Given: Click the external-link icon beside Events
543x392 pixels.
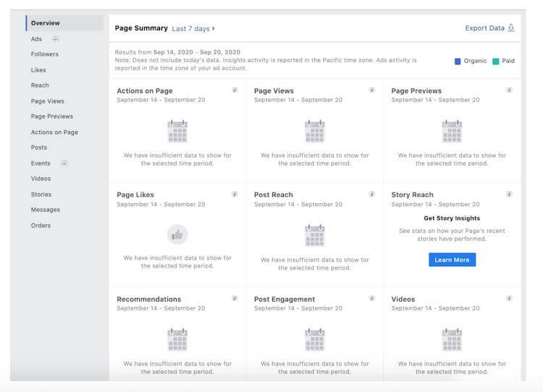Looking at the screenshot, I should (64, 163).
